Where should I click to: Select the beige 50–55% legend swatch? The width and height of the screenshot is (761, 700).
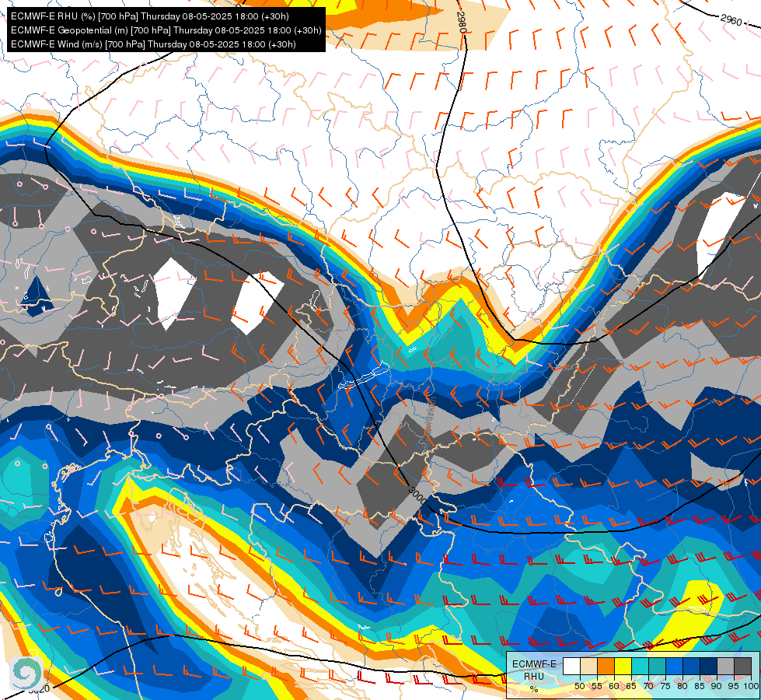point(588,666)
